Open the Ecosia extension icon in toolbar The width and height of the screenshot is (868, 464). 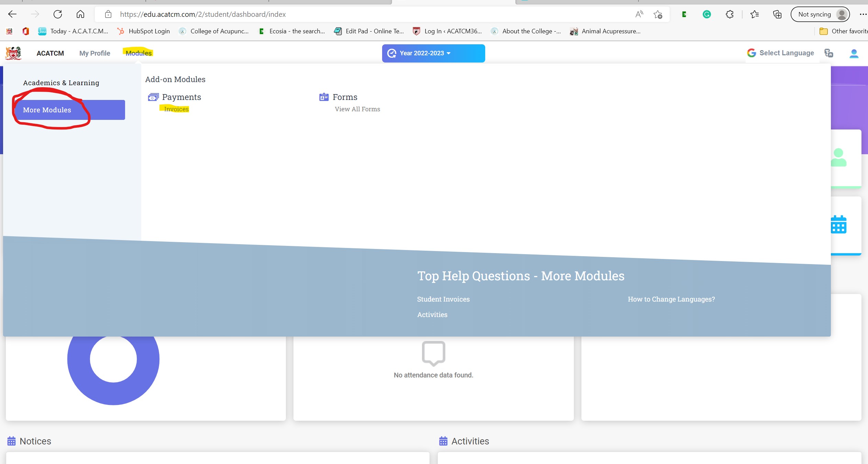[x=684, y=14]
